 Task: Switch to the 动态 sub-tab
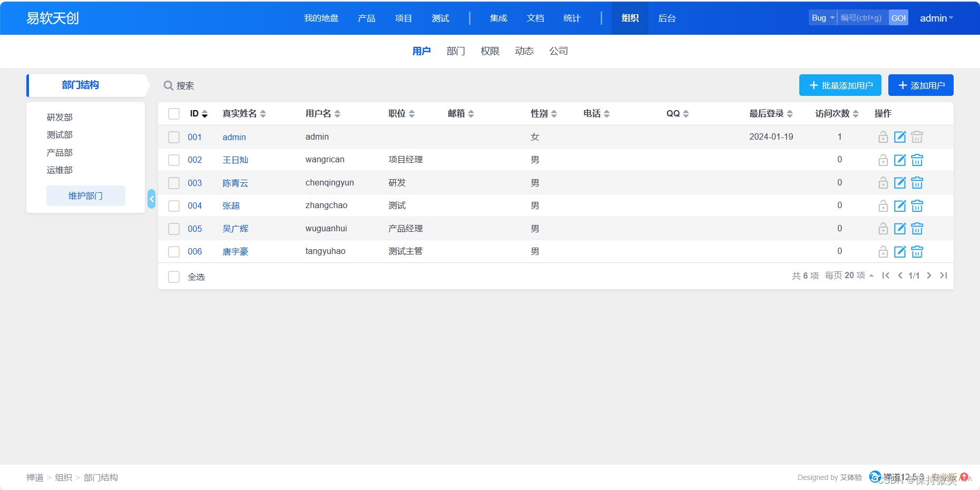coord(524,51)
